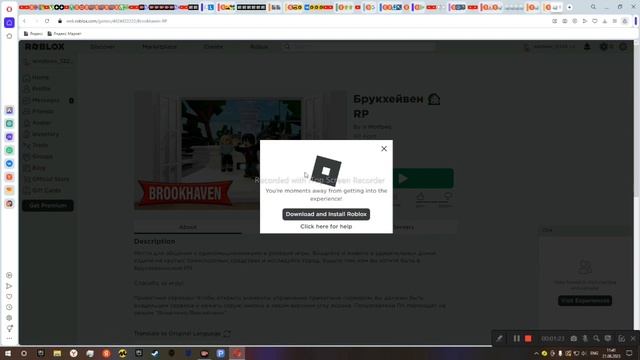Open Steam from the taskbar

coord(155,353)
